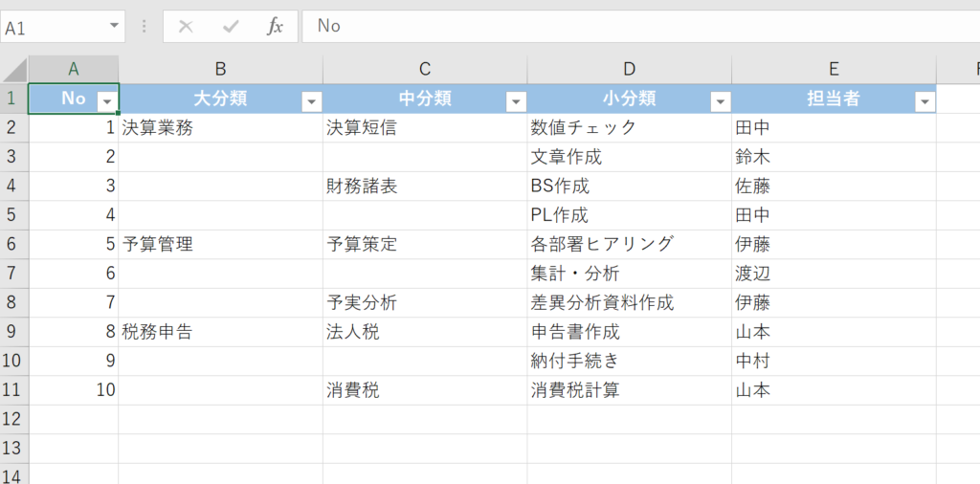Click the Insert Function fx icon

pos(275,27)
